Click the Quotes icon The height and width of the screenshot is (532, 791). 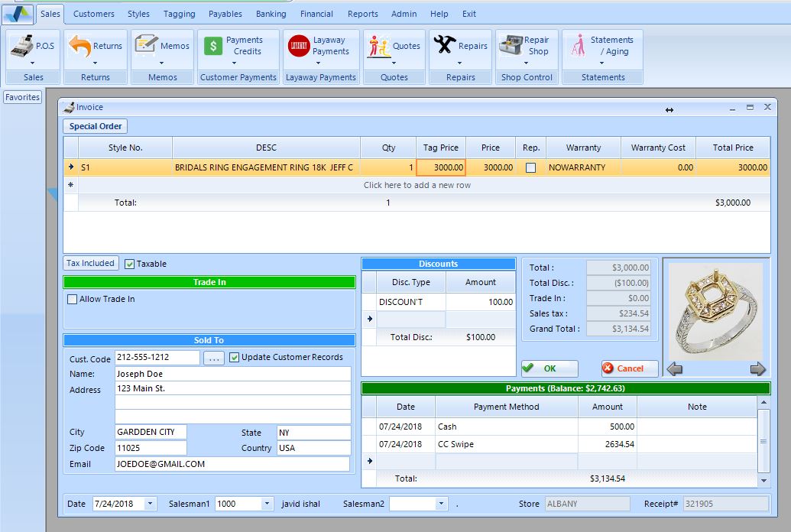379,46
